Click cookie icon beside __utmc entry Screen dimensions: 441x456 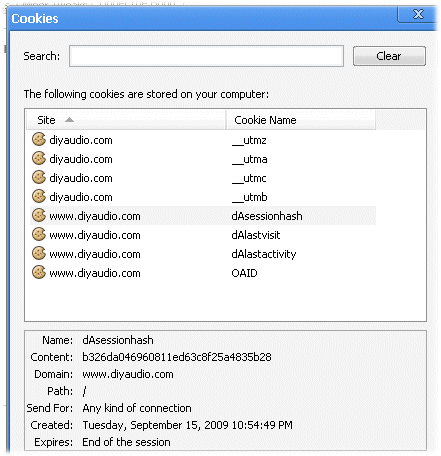point(39,177)
